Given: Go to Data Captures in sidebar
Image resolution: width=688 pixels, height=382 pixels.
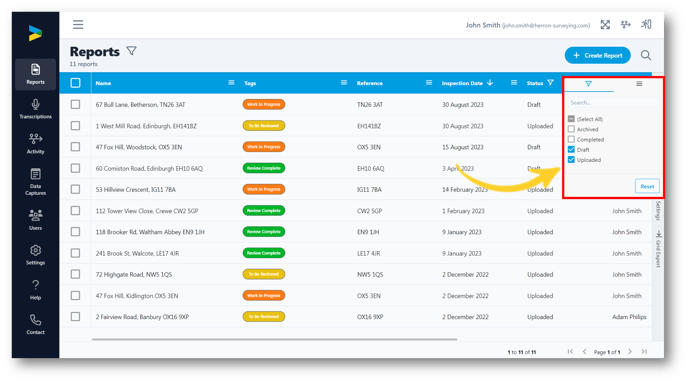Looking at the screenshot, I should 36,181.
